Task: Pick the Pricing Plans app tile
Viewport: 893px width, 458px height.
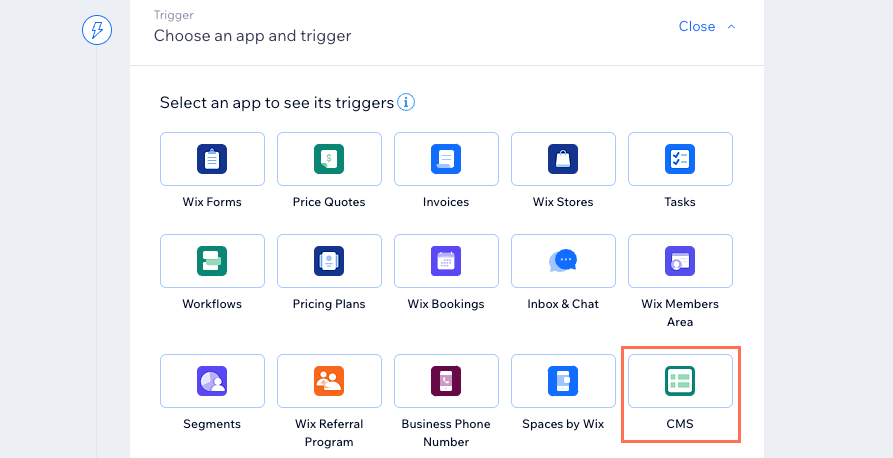Action: pyautogui.click(x=329, y=261)
